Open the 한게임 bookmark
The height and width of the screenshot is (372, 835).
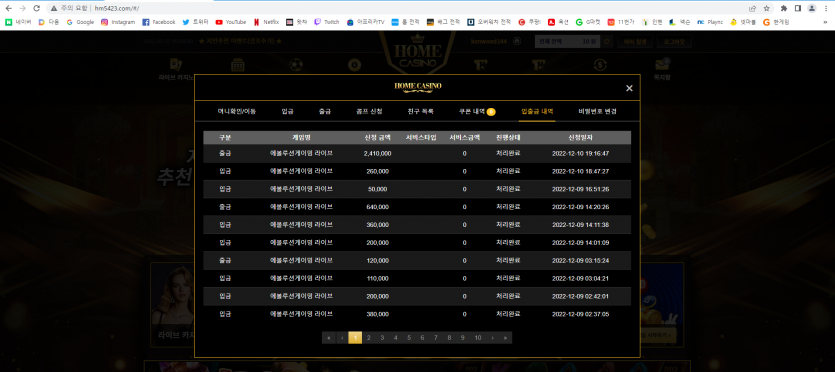click(x=776, y=22)
